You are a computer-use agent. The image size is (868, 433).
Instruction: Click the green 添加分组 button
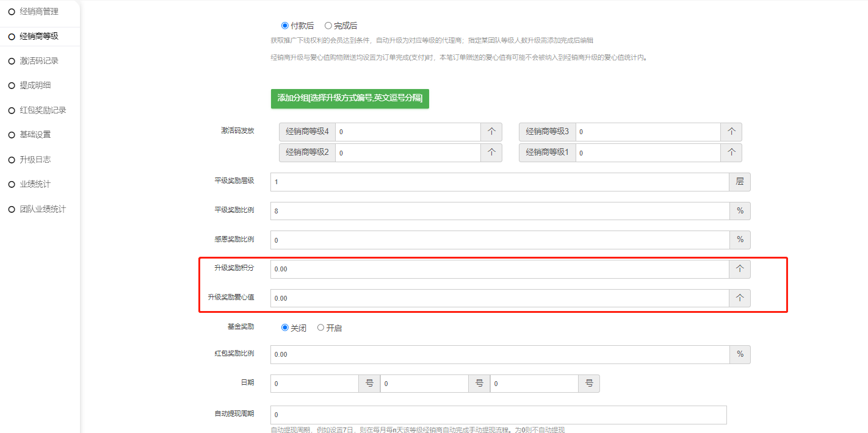(x=350, y=98)
